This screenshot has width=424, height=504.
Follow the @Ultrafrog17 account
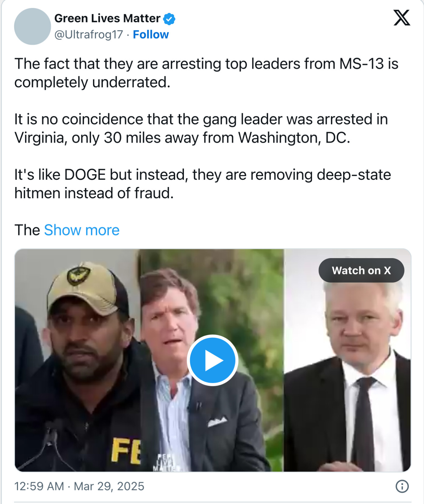coord(151,34)
